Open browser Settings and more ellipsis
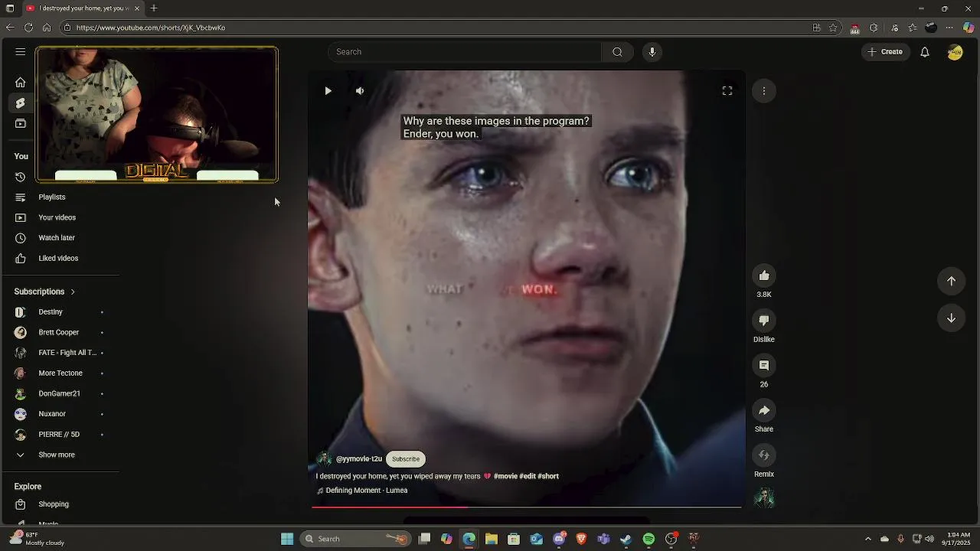 coord(949,28)
